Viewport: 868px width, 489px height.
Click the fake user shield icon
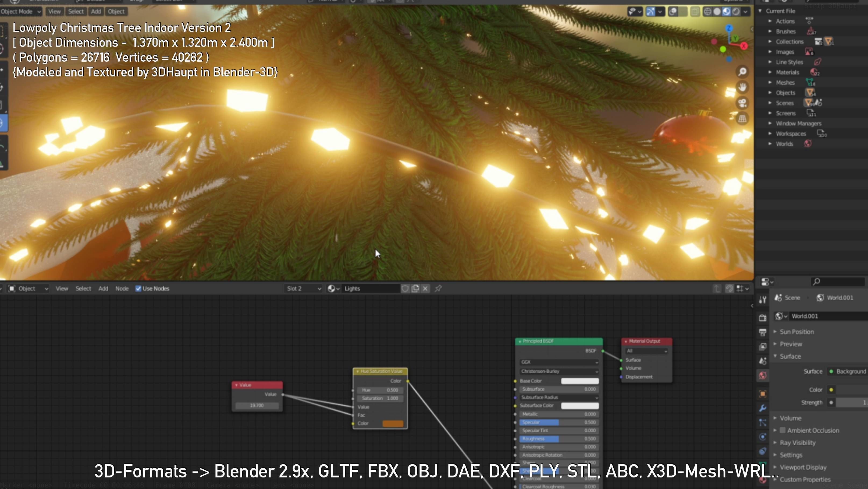[405, 288]
